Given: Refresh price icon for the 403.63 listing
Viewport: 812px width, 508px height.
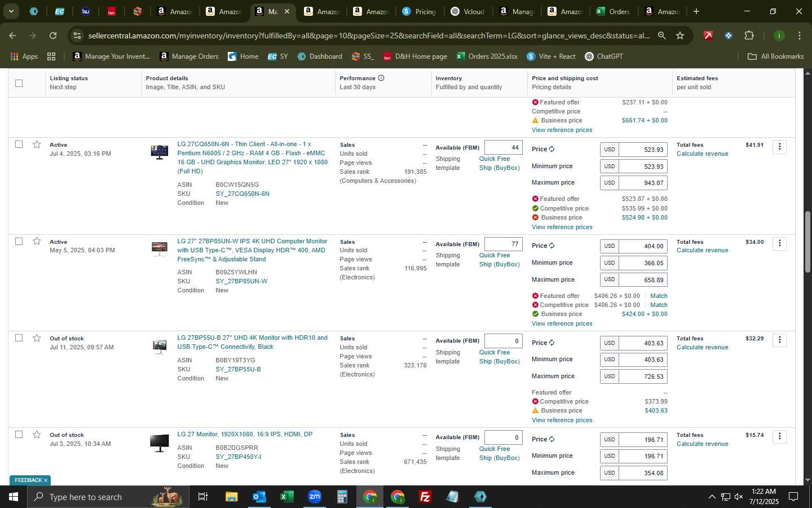Looking at the screenshot, I should (551, 343).
